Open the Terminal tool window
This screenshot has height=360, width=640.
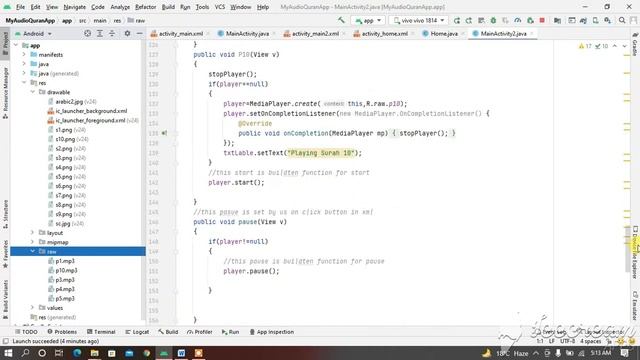coord(101,332)
